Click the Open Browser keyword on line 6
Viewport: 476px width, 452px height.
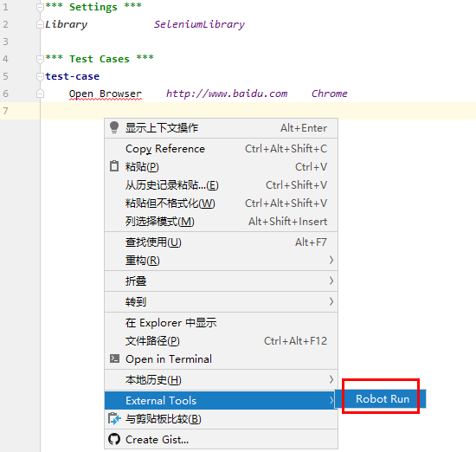click(x=105, y=94)
